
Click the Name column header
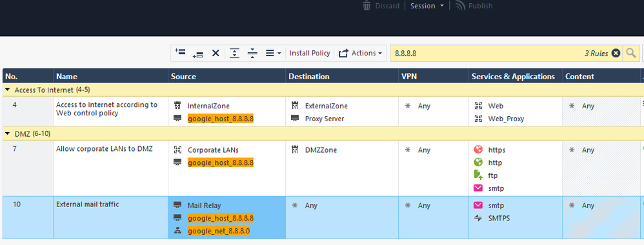(x=110, y=76)
